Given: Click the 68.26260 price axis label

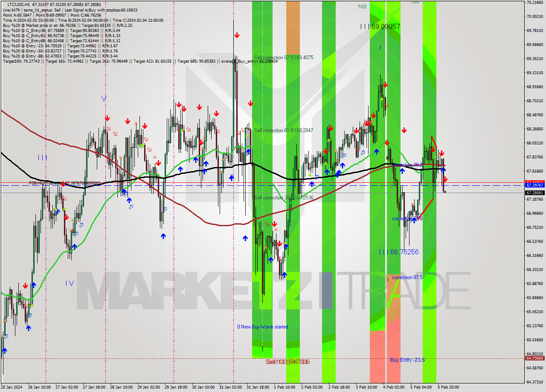Looking at the screenshot, I should tap(534, 129).
